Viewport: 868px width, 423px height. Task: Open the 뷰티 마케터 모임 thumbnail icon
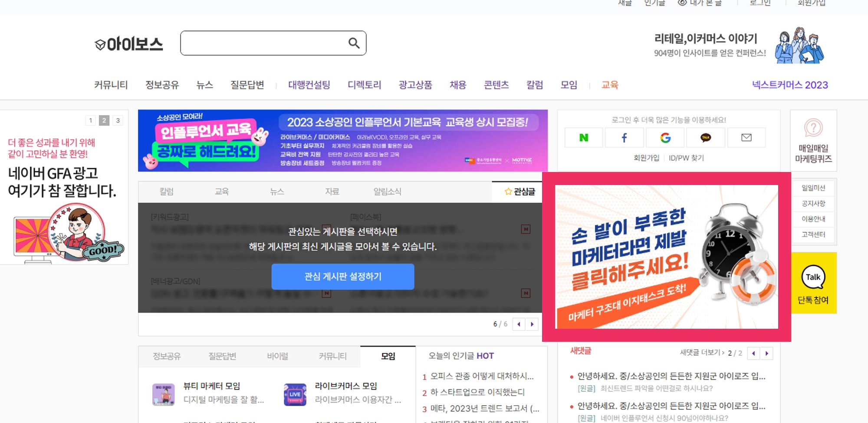point(164,394)
